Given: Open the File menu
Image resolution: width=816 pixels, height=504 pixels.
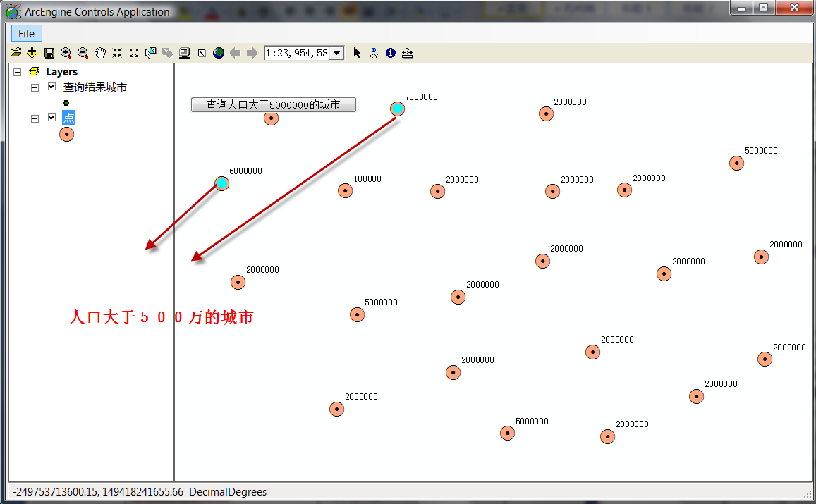Looking at the screenshot, I should tap(27, 34).
